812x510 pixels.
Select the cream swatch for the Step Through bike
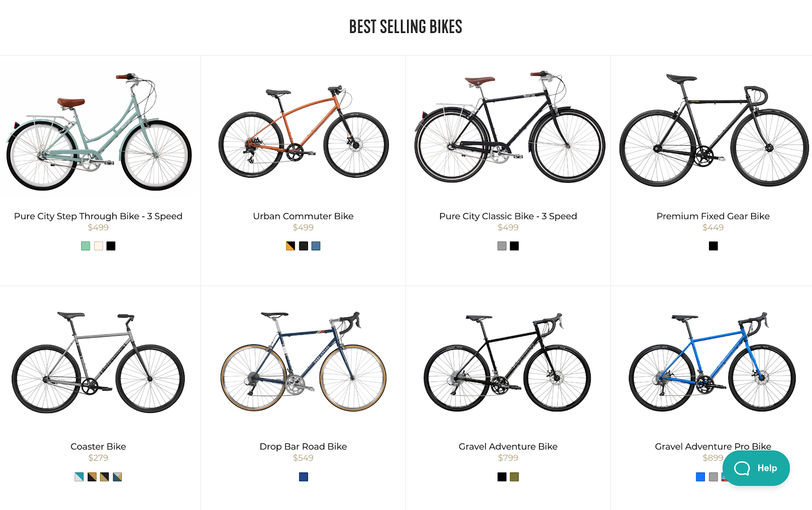98,246
